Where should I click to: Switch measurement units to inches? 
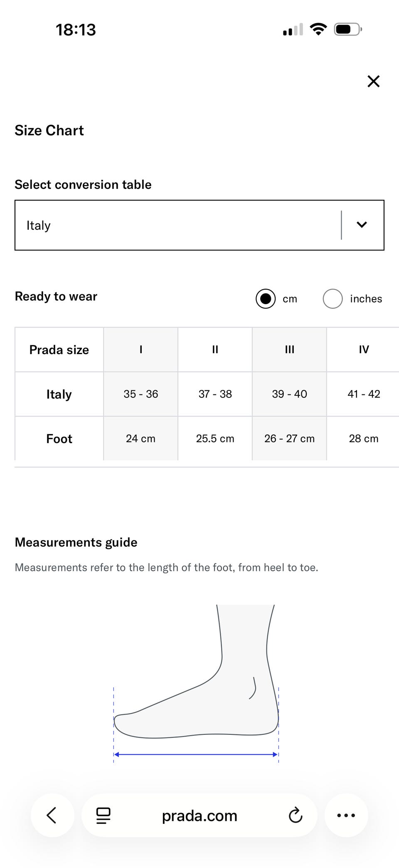[332, 299]
